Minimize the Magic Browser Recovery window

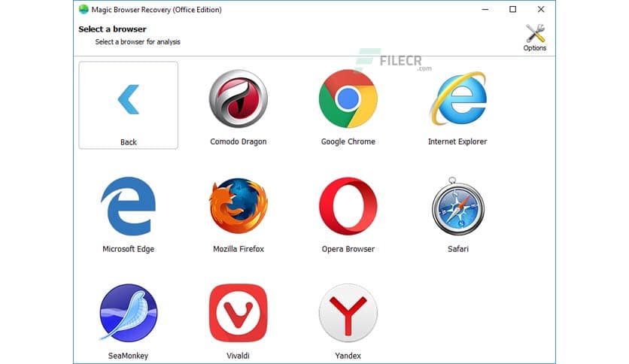pos(485,9)
